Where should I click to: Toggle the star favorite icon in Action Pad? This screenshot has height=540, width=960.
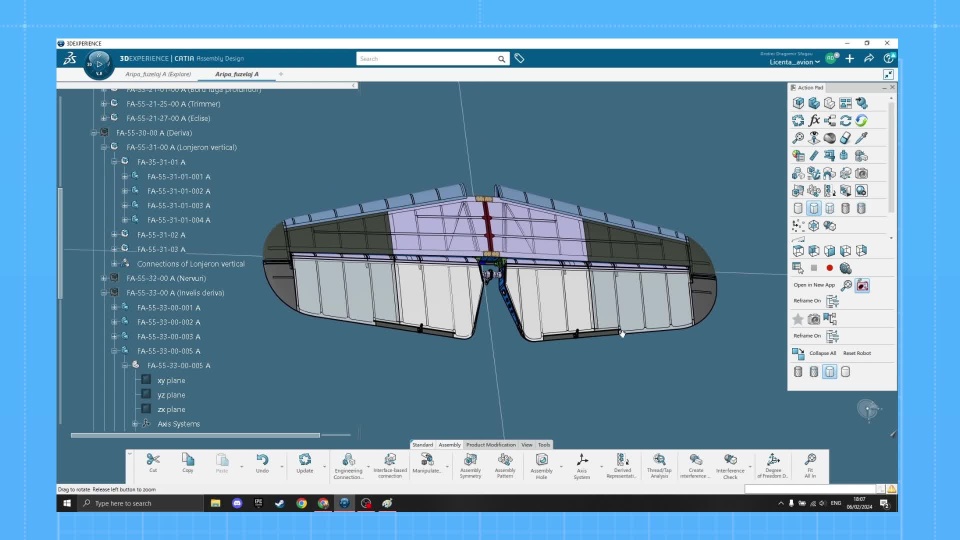pyautogui.click(x=798, y=319)
